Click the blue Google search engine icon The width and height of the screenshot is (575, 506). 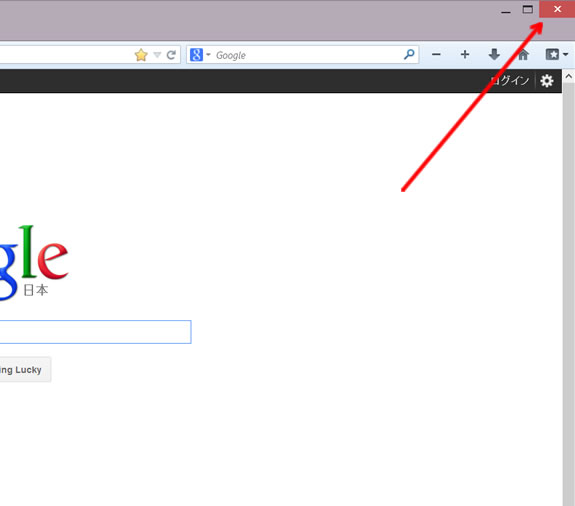[x=196, y=55]
